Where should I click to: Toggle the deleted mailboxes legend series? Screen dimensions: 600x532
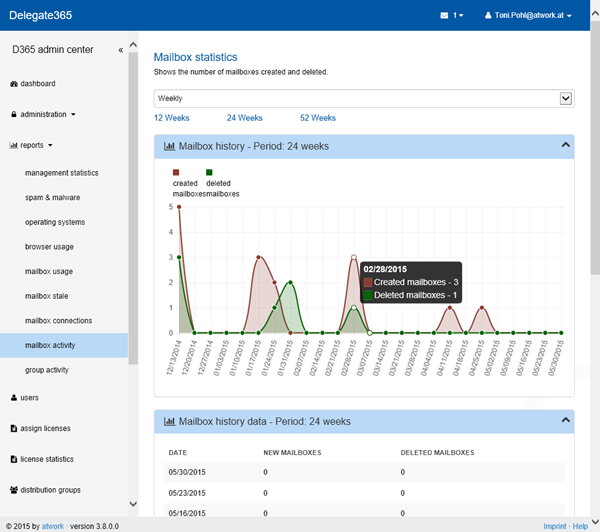[x=209, y=172]
